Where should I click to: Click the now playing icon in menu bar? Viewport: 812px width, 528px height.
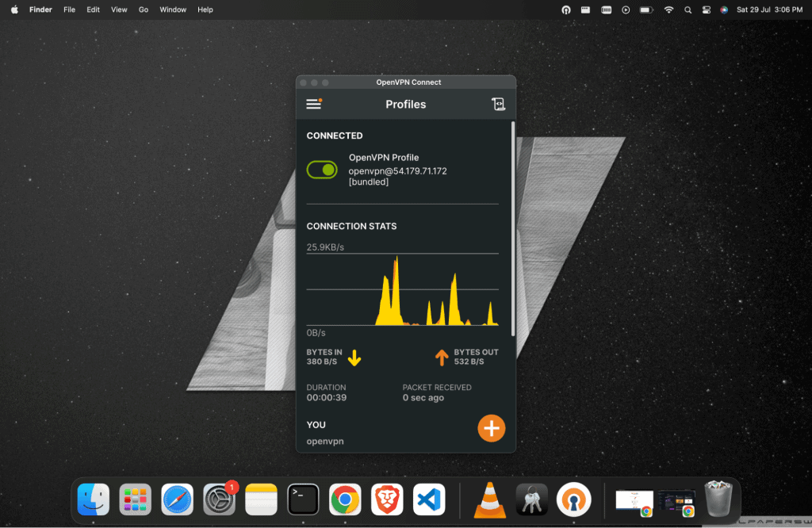tap(626, 10)
